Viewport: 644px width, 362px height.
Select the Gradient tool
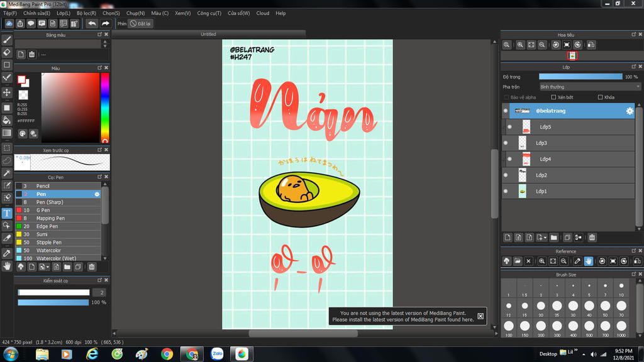pyautogui.click(x=6, y=133)
